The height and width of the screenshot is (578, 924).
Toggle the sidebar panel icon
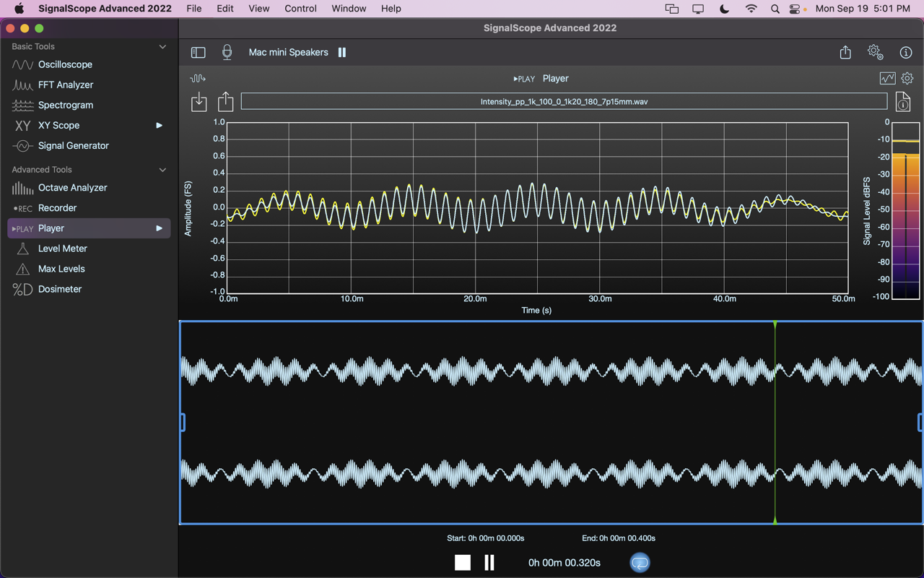(x=198, y=53)
